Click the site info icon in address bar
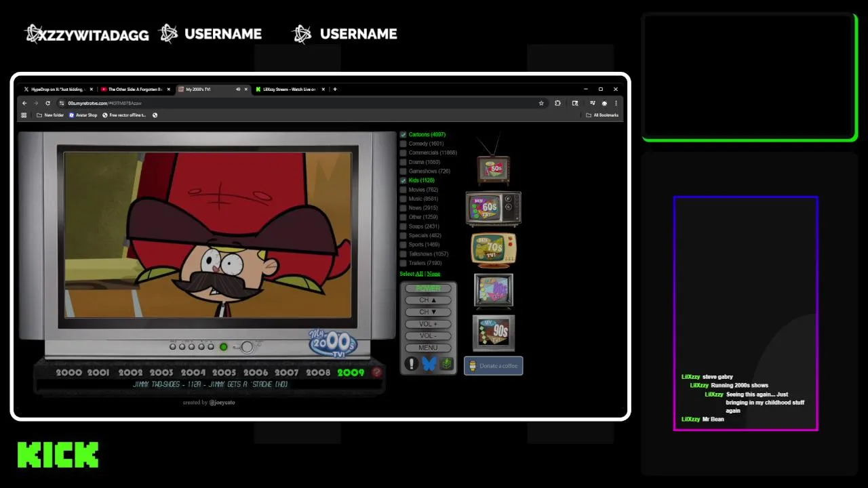The width and height of the screenshot is (868, 488). point(62,103)
